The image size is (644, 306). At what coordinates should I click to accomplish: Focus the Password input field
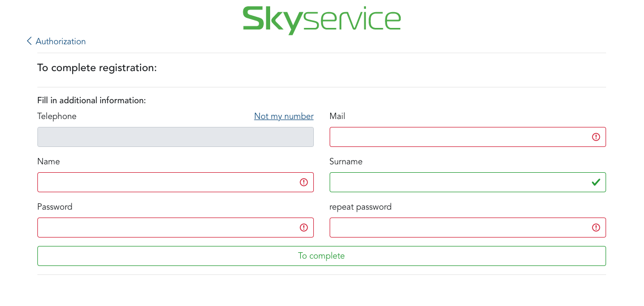[x=166, y=228]
